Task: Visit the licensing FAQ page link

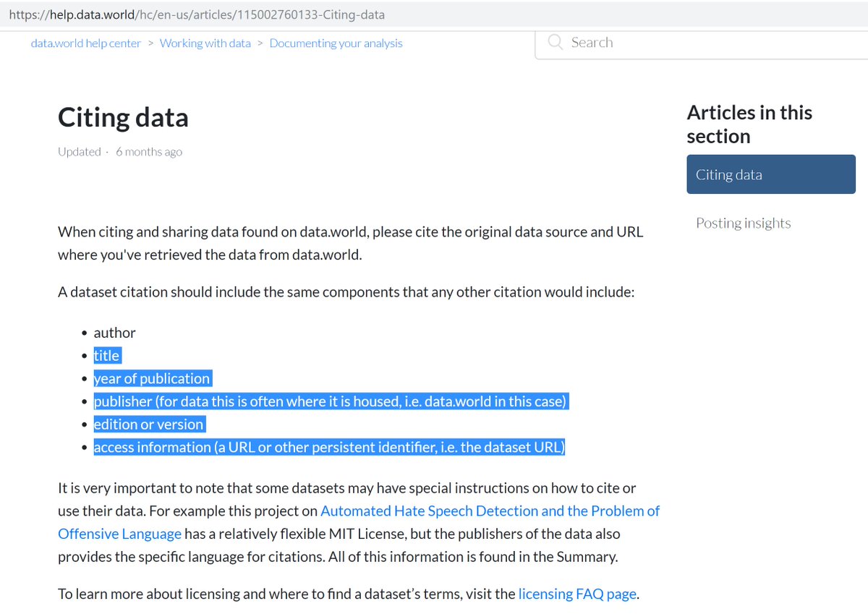Action: (x=577, y=594)
